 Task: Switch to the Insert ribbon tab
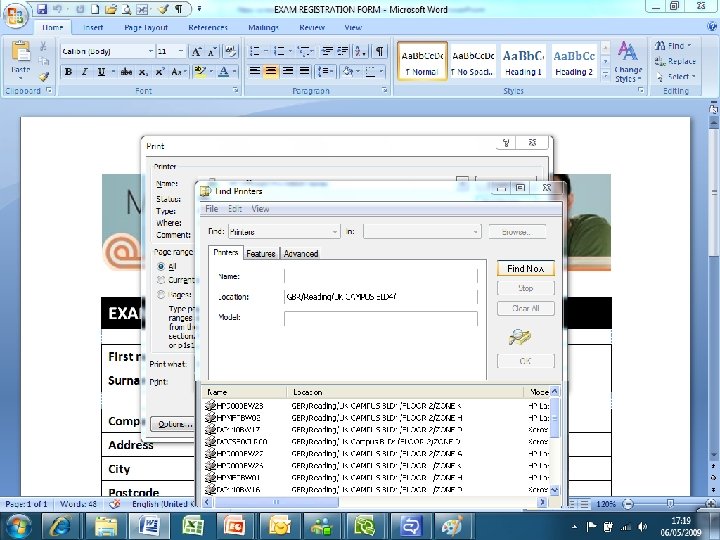(93, 28)
